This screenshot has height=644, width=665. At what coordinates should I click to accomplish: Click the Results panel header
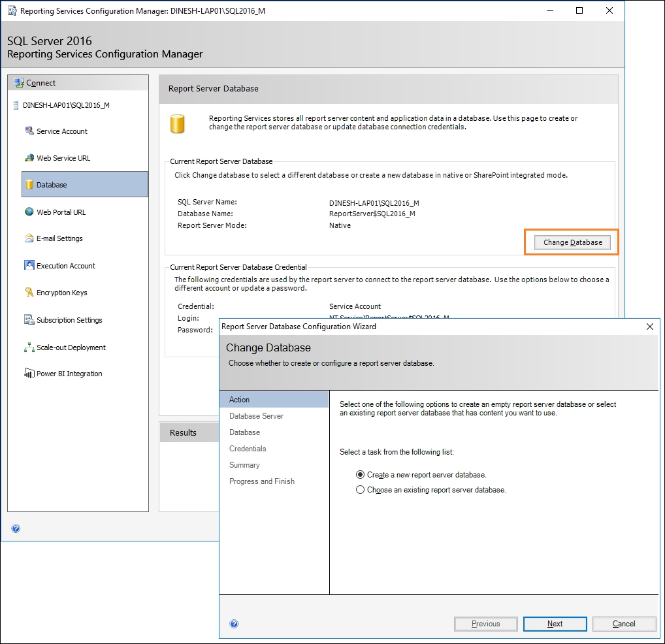tap(189, 432)
